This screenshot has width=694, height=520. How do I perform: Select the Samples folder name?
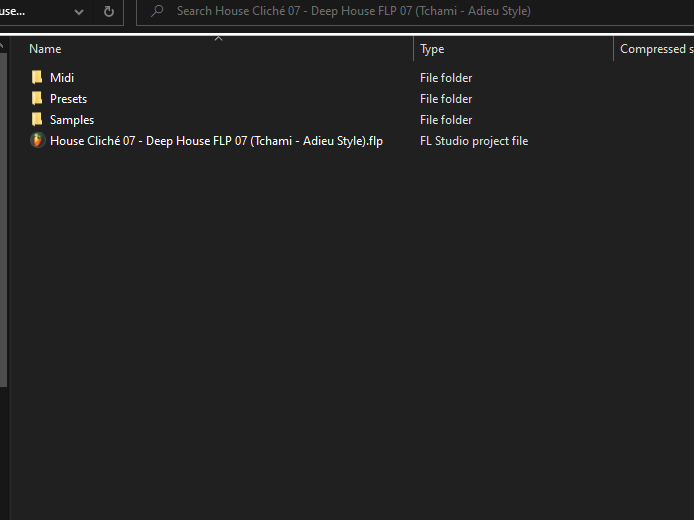72,120
